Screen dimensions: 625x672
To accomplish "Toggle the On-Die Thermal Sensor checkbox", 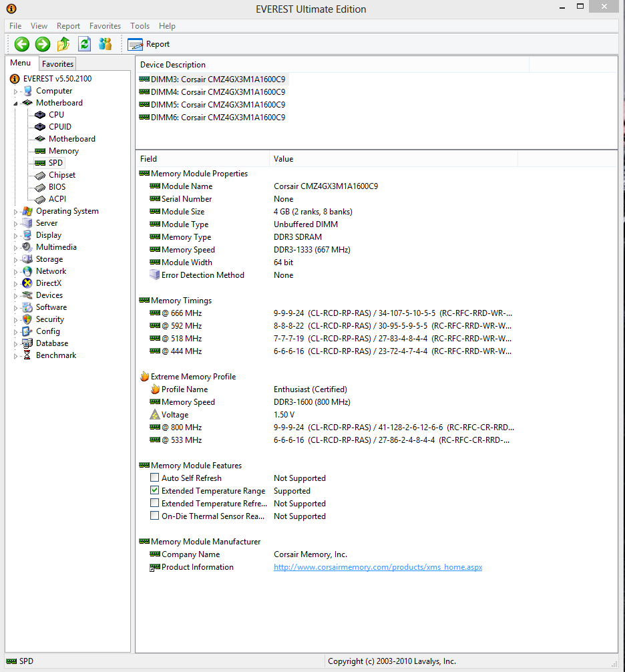I will tap(155, 516).
